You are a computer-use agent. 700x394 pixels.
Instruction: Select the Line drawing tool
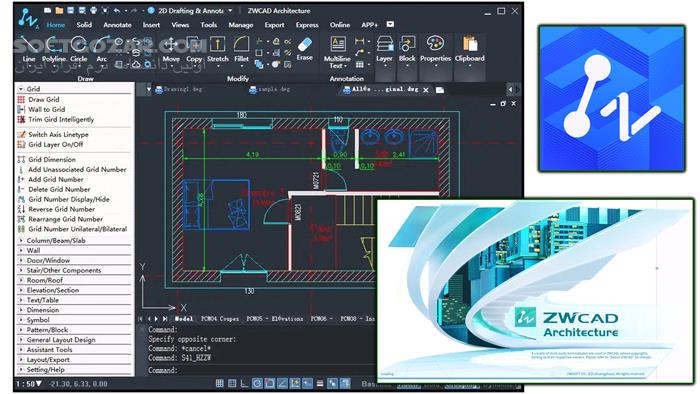pos(28,49)
